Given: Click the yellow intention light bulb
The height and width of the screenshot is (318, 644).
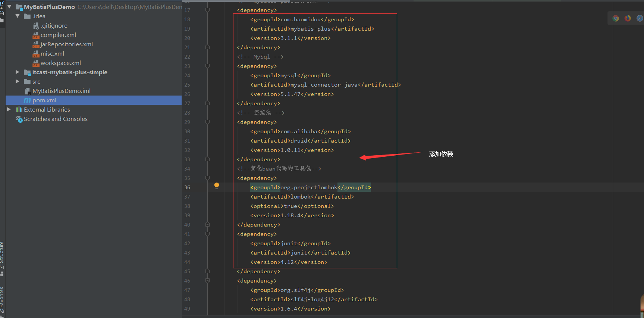Looking at the screenshot, I should tap(217, 186).
